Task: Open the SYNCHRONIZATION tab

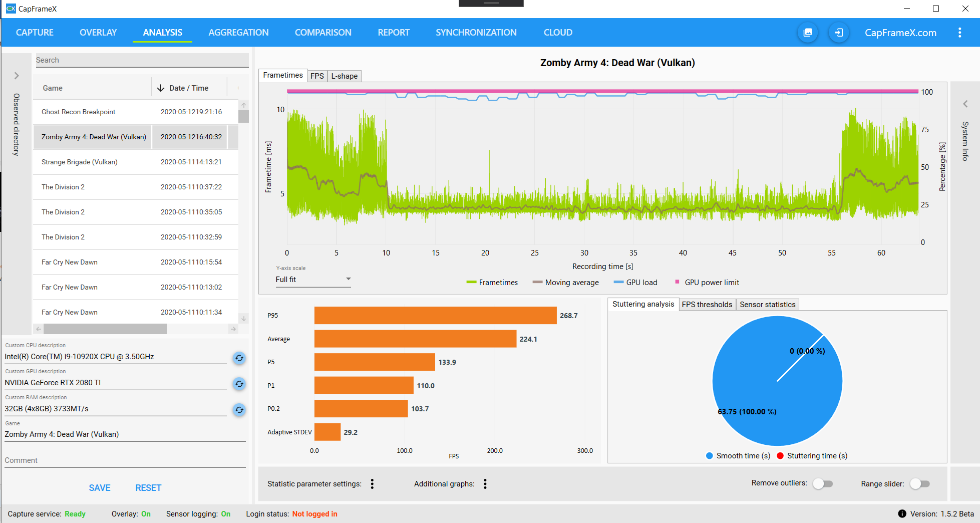Action: coord(476,33)
